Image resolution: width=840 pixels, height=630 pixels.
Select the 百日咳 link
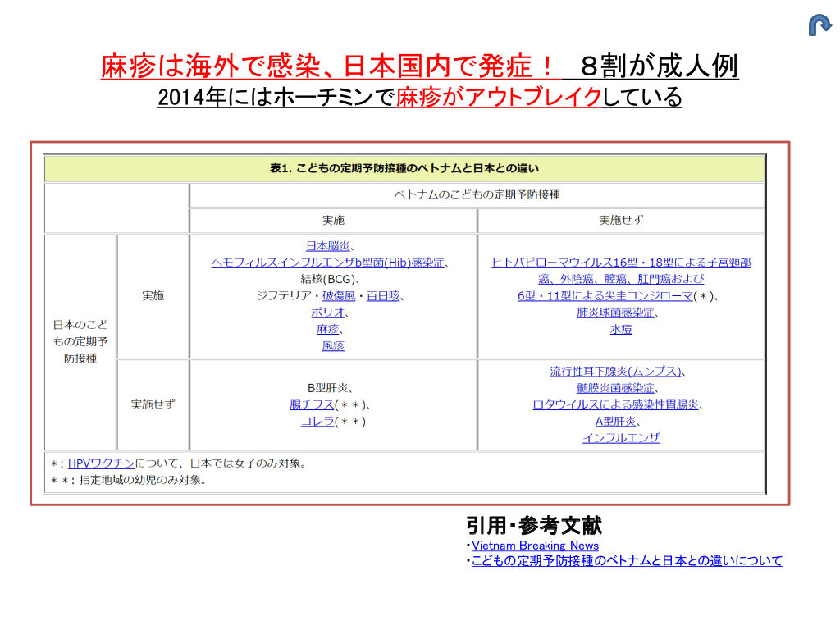tap(383, 296)
